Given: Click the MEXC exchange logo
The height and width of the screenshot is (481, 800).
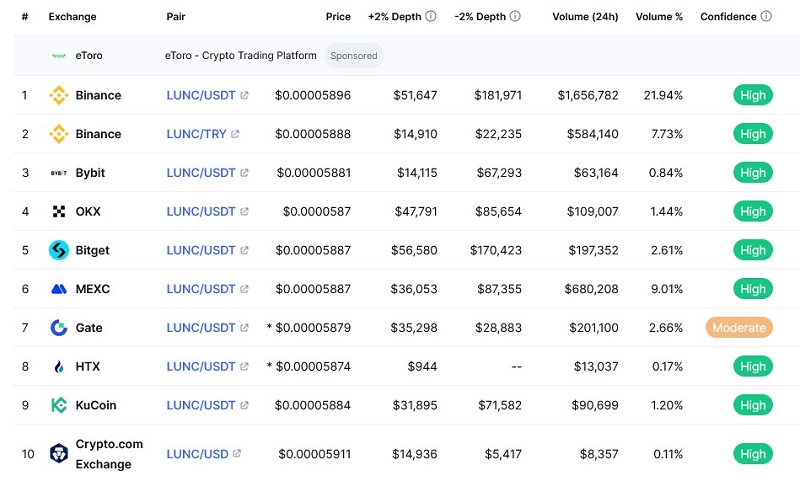Looking at the screenshot, I should 58,289.
